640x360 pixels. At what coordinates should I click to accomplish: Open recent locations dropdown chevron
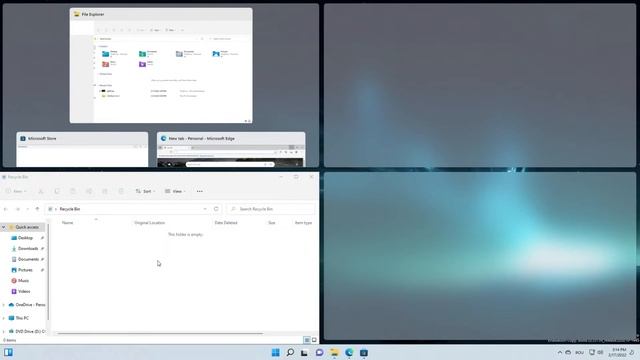pyautogui.click(x=27, y=209)
